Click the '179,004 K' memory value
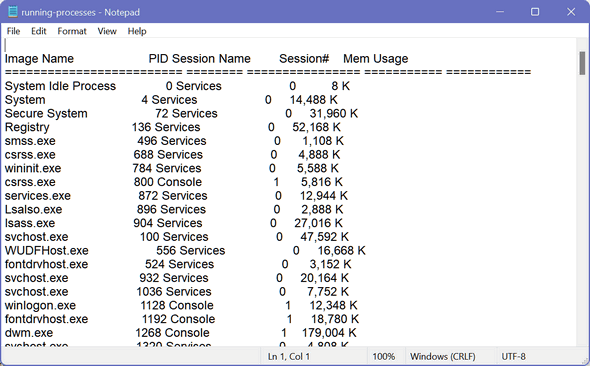This screenshot has height=366, width=590. [x=329, y=333]
